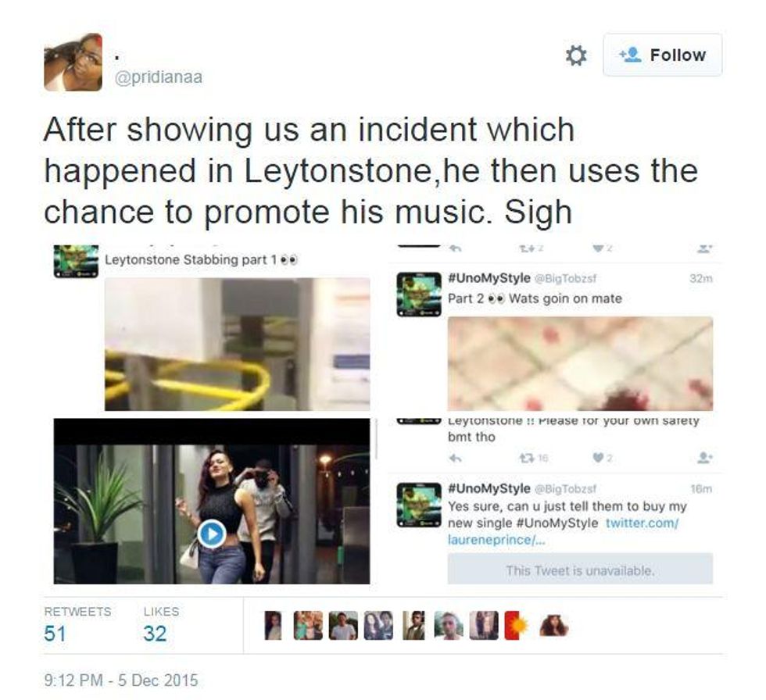Click the reply arrow under the 'bmt tho' tweet
This screenshot has width=766, height=700.
click(455, 459)
